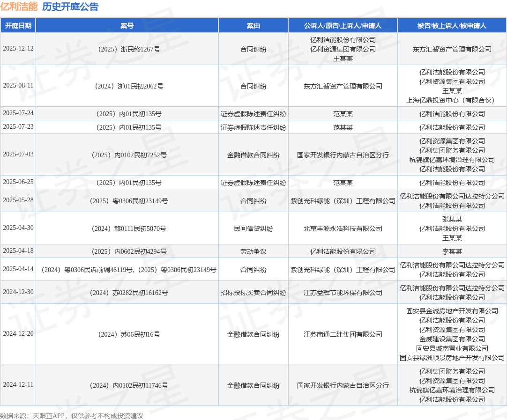Click case number (2025)内0102民初7252号

[x=129, y=155]
